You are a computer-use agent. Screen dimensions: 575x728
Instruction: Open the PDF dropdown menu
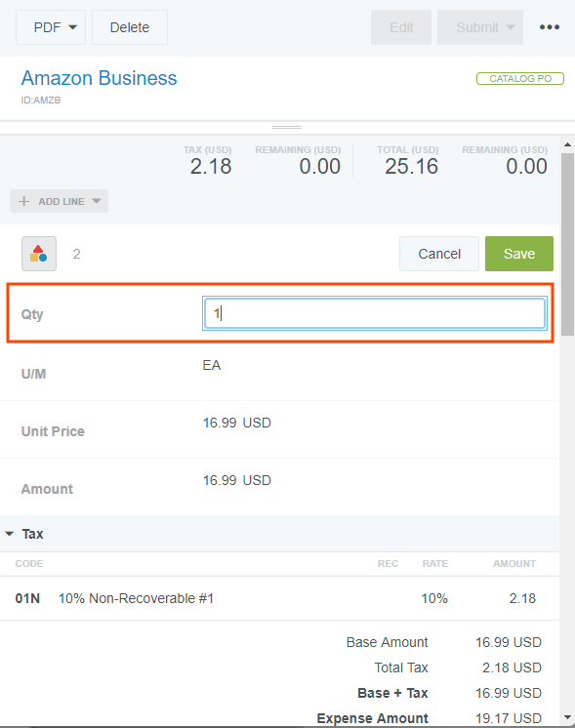click(x=51, y=27)
